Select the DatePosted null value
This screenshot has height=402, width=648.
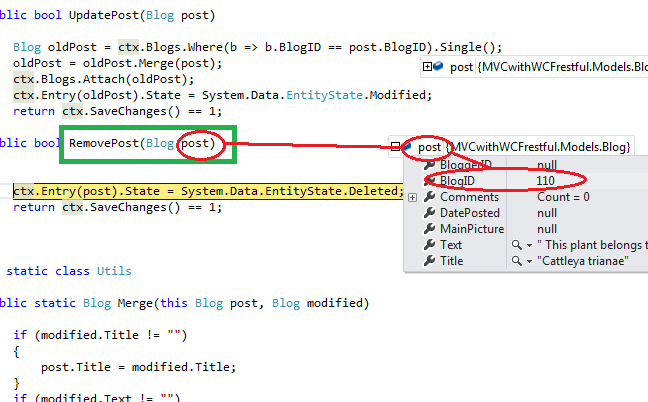547,213
